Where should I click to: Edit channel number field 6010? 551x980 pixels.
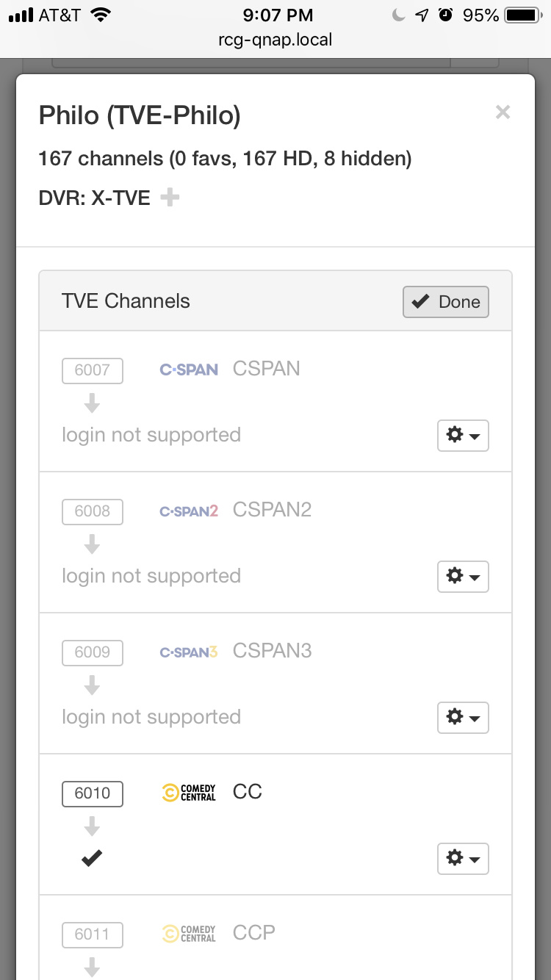(x=93, y=793)
